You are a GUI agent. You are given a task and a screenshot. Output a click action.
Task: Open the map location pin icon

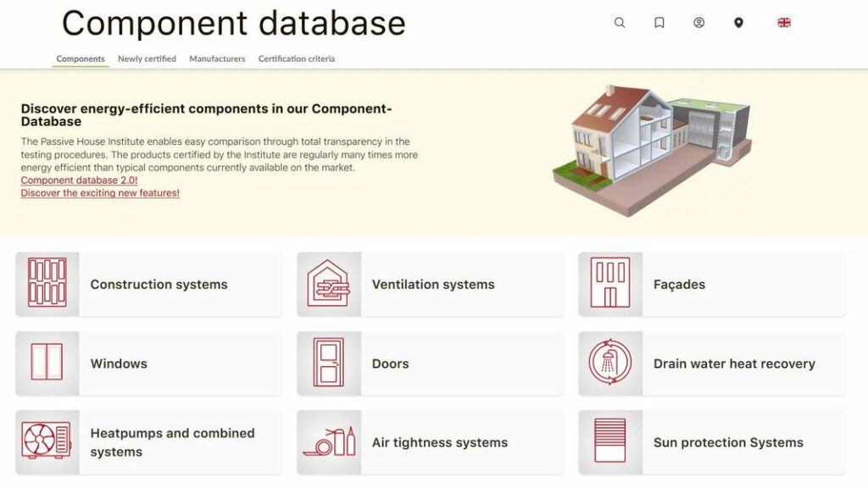point(738,23)
